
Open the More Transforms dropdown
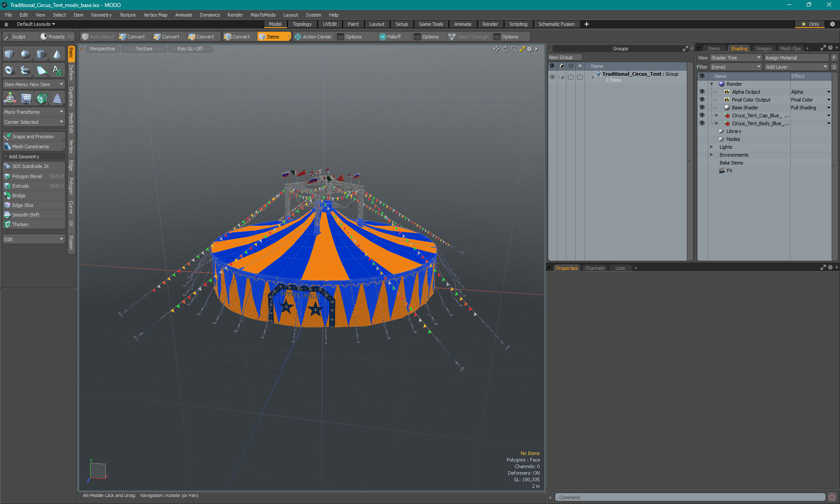click(x=34, y=112)
